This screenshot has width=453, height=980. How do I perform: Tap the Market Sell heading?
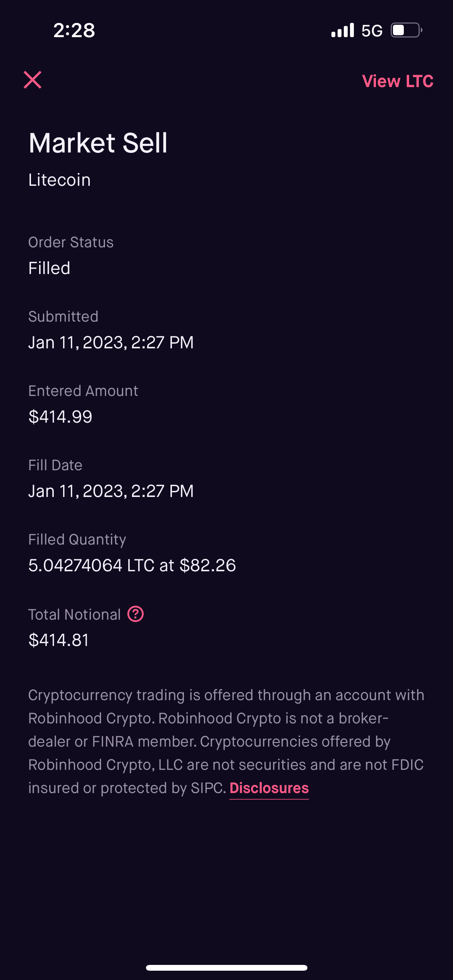coord(98,143)
